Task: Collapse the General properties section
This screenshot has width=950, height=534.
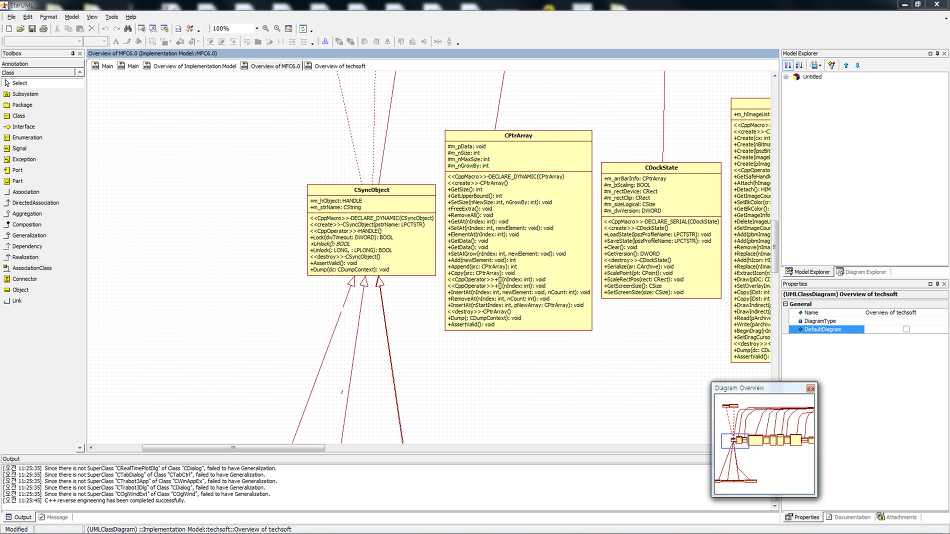Action: click(x=786, y=303)
